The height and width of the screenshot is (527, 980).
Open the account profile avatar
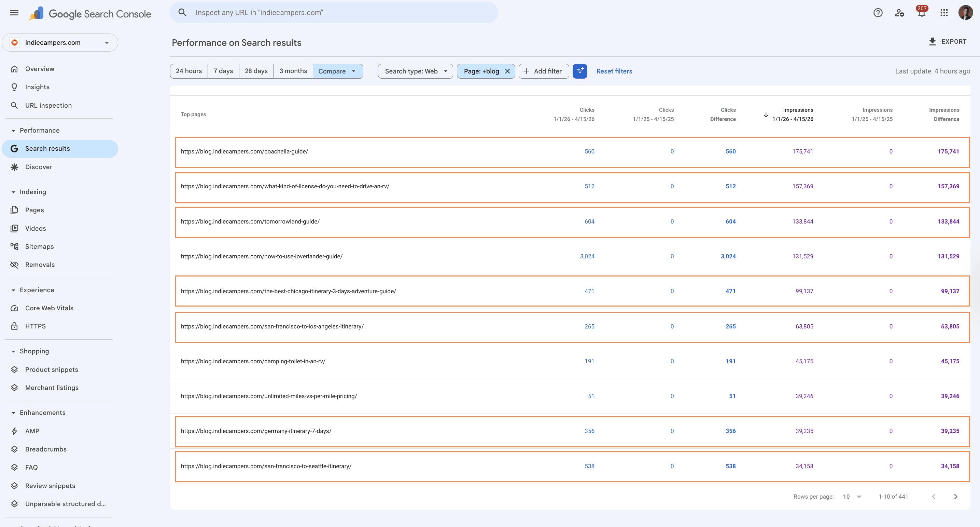pyautogui.click(x=966, y=13)
